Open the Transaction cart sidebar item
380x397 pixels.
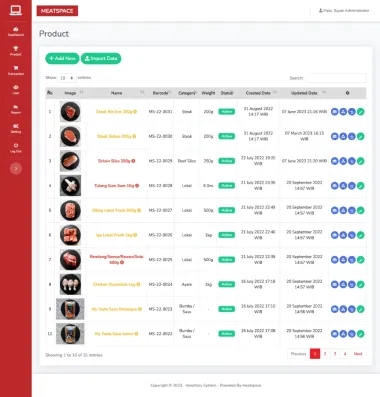[x=16, y=70]
